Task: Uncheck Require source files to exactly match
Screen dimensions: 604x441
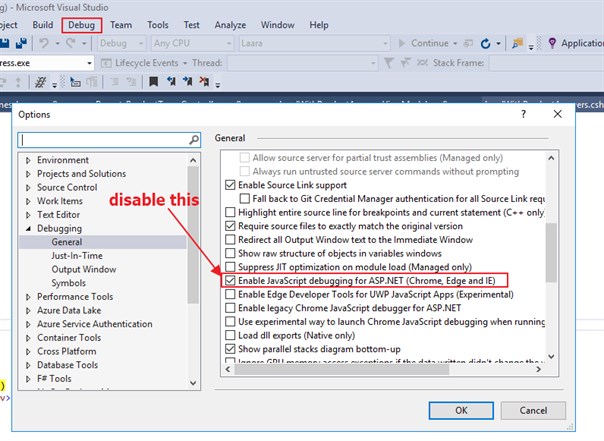Action: click(230, 226)
